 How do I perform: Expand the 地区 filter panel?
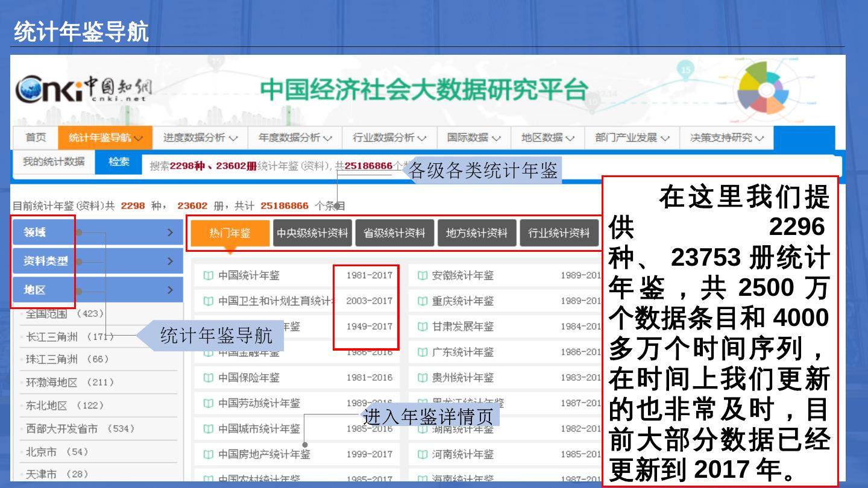pos(98,290)
